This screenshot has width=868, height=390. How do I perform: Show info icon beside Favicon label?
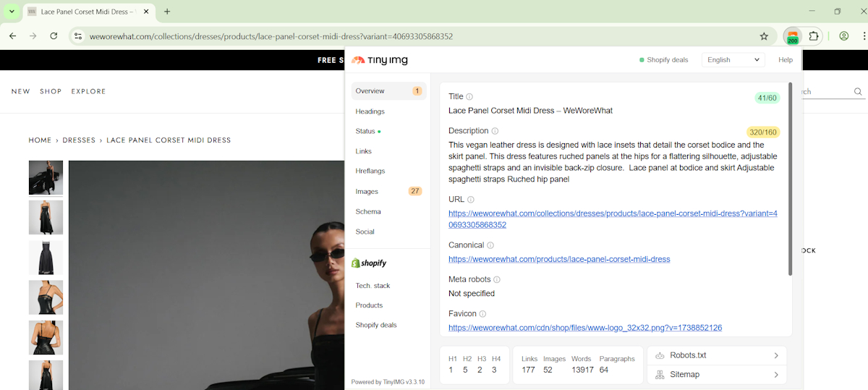point(482,314)
